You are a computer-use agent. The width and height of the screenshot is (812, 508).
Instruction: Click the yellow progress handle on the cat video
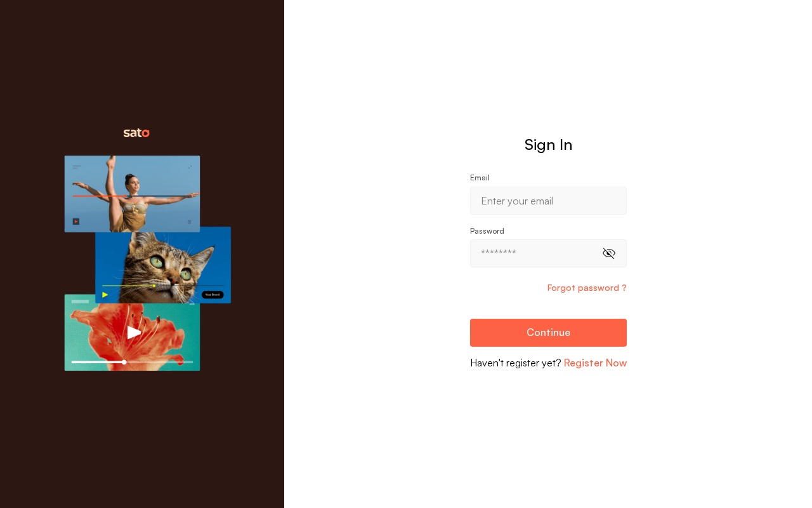click(x=154, y=286)
